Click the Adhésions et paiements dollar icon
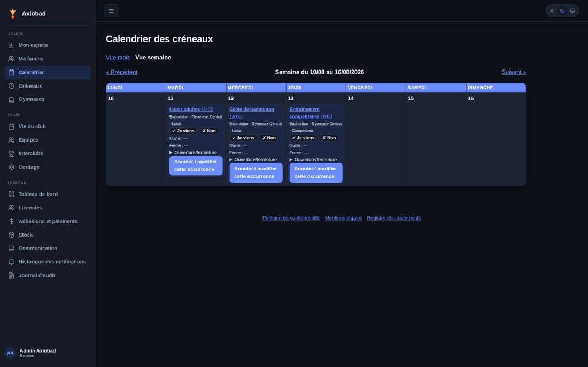 point(11,221)
